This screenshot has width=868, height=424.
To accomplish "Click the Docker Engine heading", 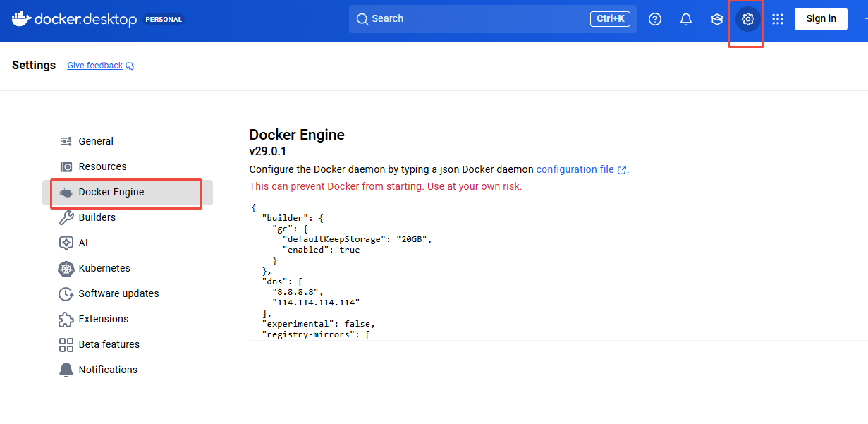I will pos(297,135).
